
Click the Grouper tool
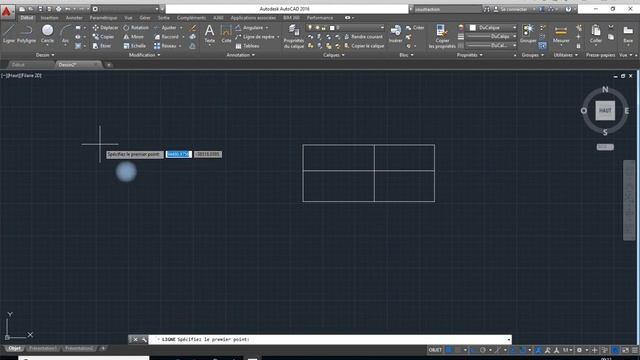(528, 33)
